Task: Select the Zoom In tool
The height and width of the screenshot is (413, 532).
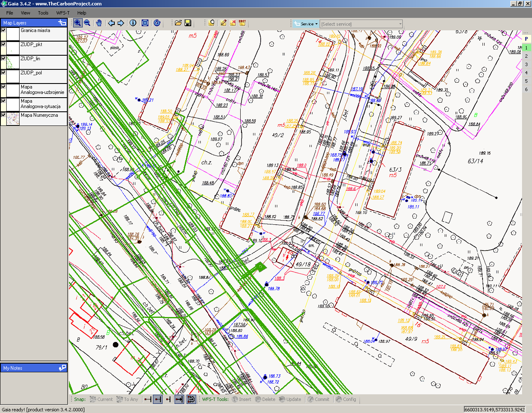Action: point(77,23)
